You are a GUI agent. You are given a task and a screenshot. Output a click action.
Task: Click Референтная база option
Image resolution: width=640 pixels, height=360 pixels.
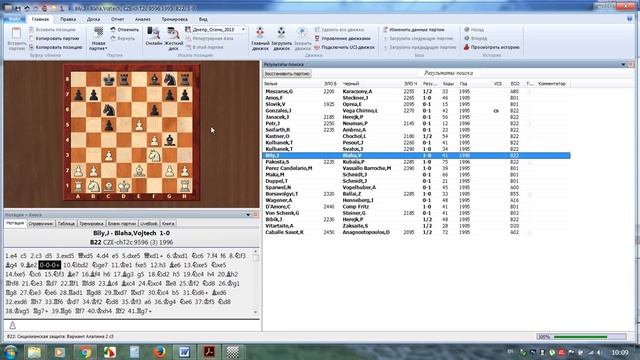click(209, 38)
